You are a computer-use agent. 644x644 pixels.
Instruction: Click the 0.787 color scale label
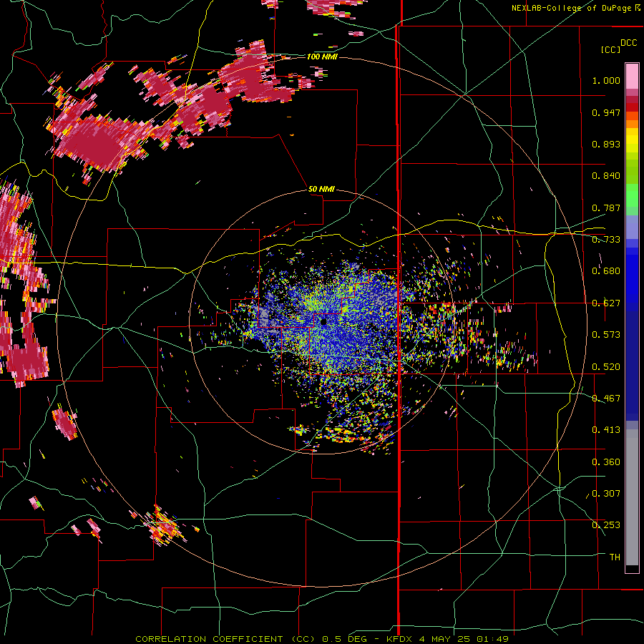click(x=606, y=208)
